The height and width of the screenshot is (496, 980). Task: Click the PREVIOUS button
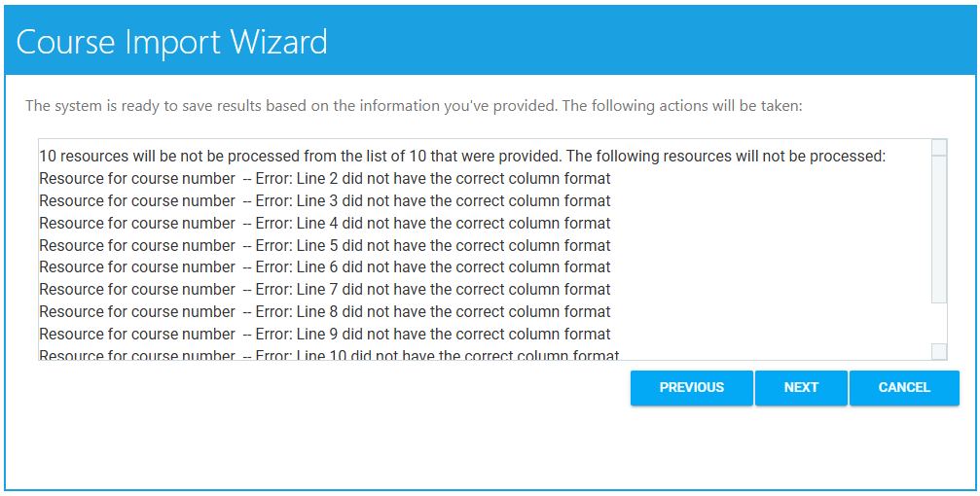click(x=691, y=387)
